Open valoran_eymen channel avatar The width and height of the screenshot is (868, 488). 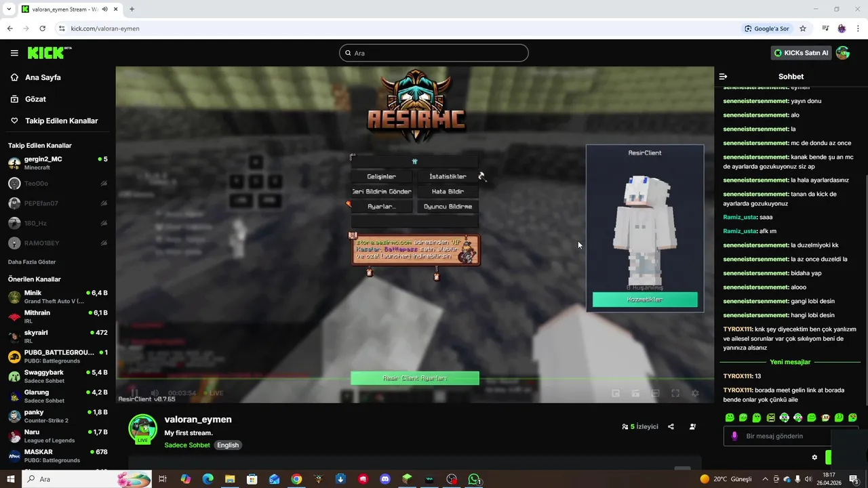[x=142, y=428]
